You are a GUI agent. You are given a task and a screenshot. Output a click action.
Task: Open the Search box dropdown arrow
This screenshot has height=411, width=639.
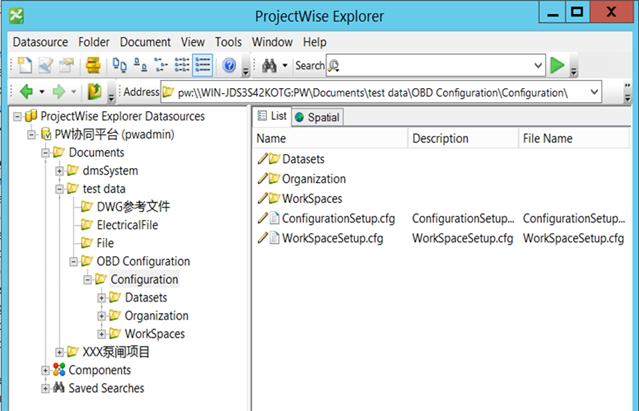[x=538, y=66]
